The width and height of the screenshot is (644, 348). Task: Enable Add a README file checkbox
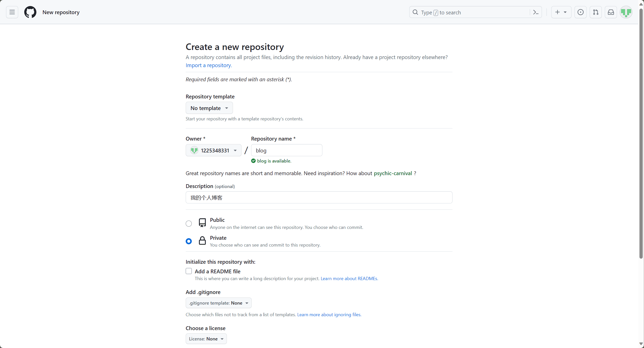pos(189,271)
